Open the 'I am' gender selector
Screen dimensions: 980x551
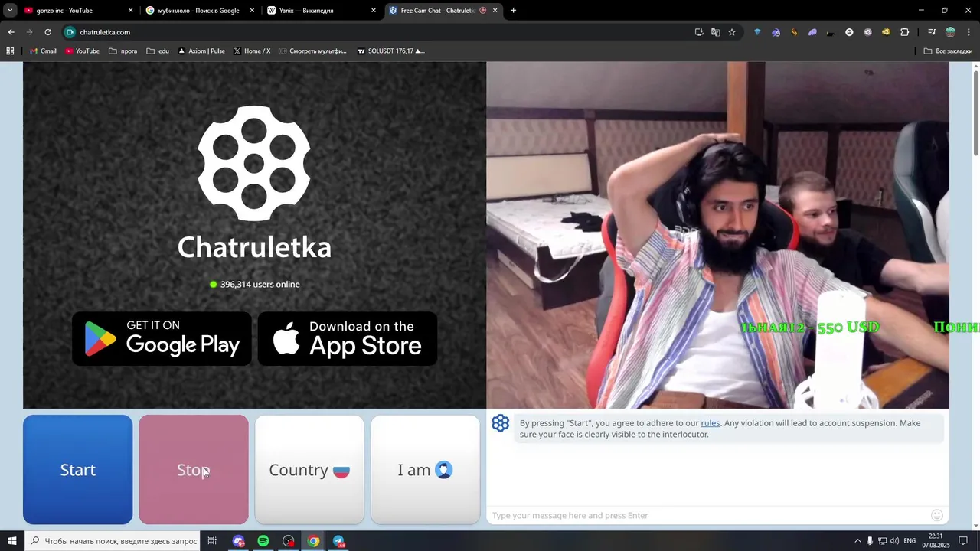pyautogui.click(x=426, y=470)
